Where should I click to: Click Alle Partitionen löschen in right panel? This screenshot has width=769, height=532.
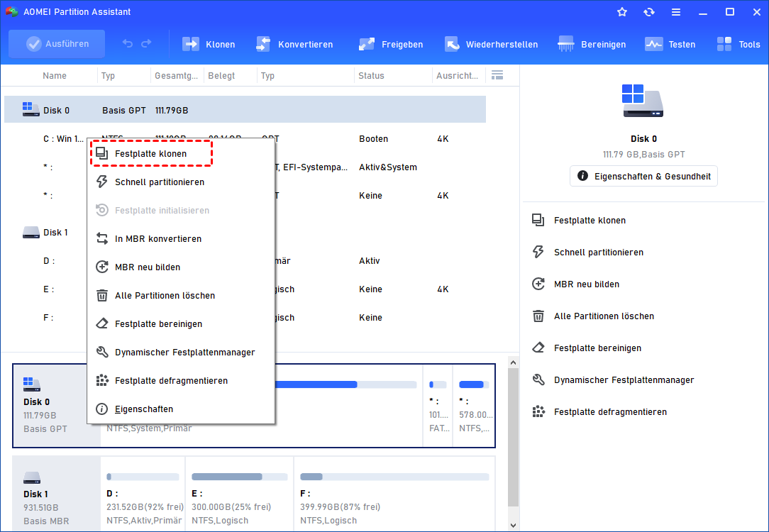604,316
